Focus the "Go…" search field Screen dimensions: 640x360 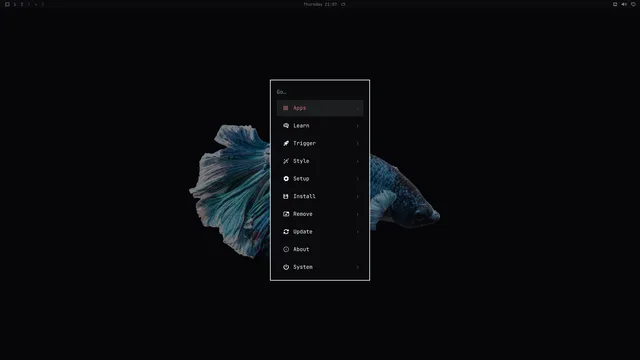click(320, 92)
